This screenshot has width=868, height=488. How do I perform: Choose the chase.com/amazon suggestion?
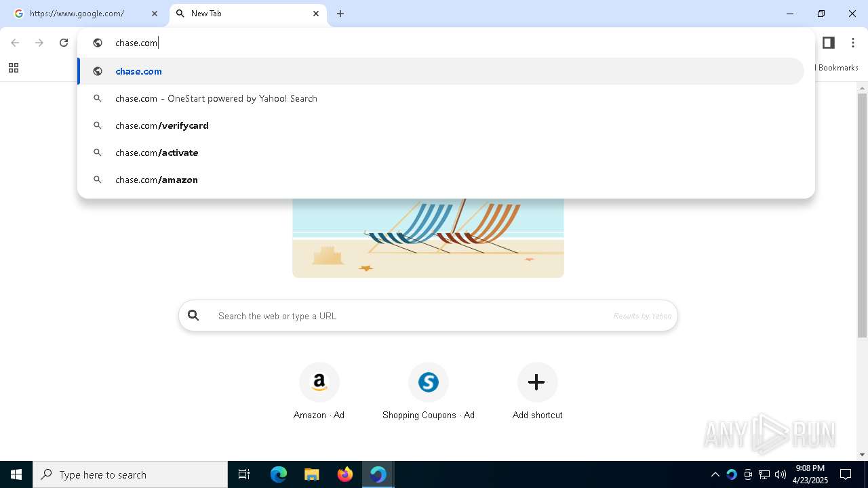pyautogui.click(x=441, y=180)
